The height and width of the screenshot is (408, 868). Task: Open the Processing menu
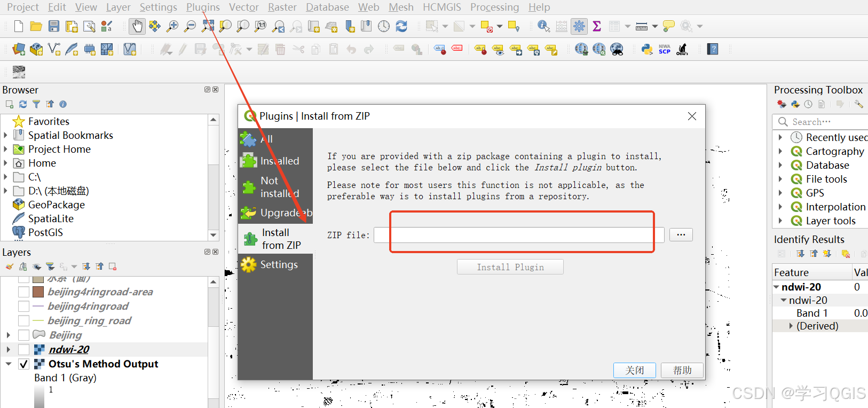tap(494, 7)
